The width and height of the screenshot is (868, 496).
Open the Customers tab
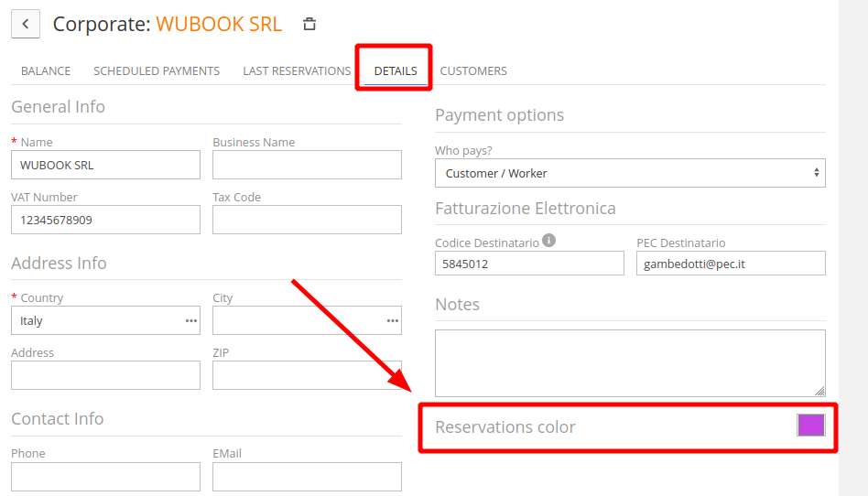(x=473, y=70)
